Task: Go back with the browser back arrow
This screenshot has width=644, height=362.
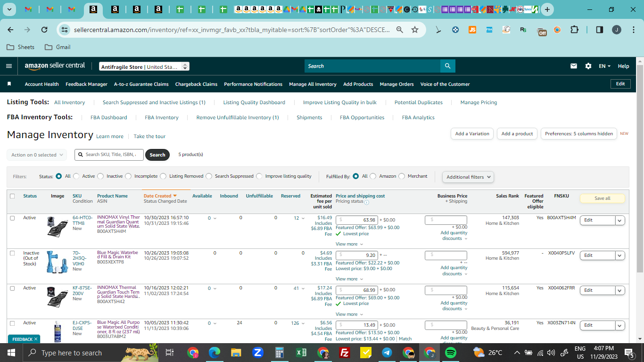Action: click(x=10, y=30)
